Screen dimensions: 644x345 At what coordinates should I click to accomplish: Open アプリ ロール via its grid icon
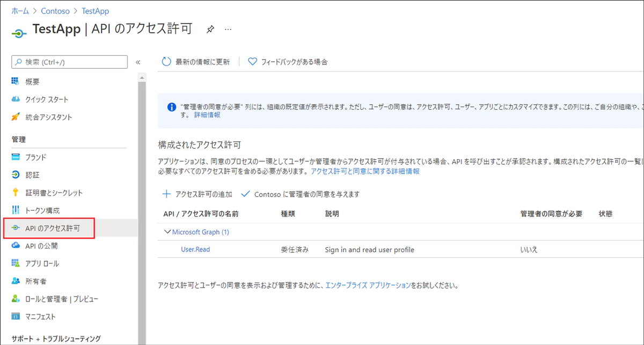tap(15, 263)
